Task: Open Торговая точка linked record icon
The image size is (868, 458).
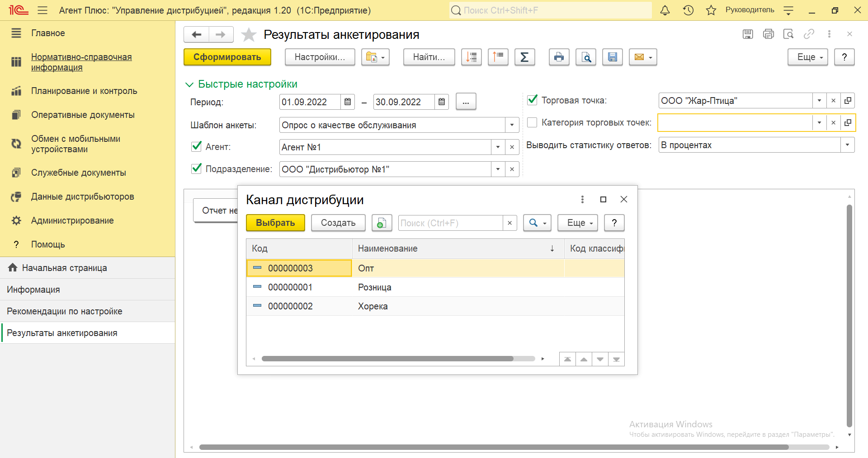Action: pyautogui.click(x=848, y=100)
